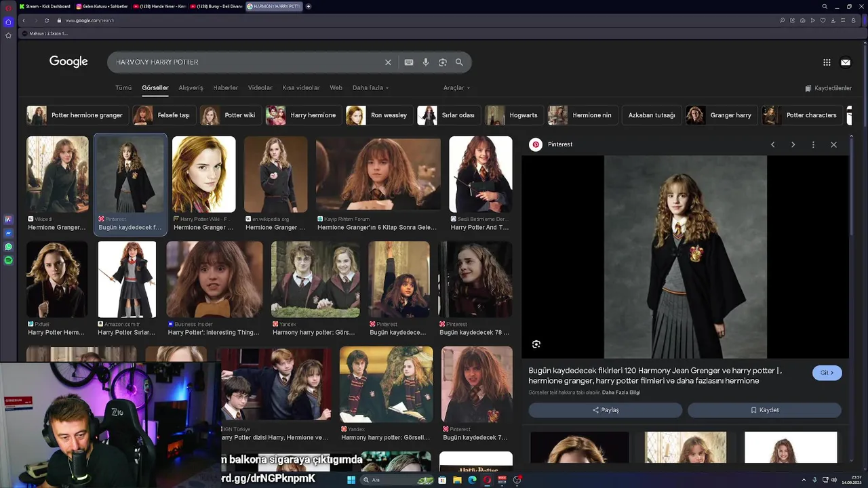
Task: Reload the page in browser toolbar
Action: coord(47,20)
